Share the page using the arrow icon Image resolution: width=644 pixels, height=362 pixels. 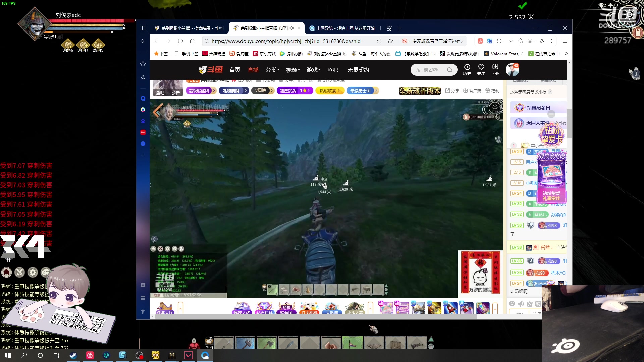(379, 41)
